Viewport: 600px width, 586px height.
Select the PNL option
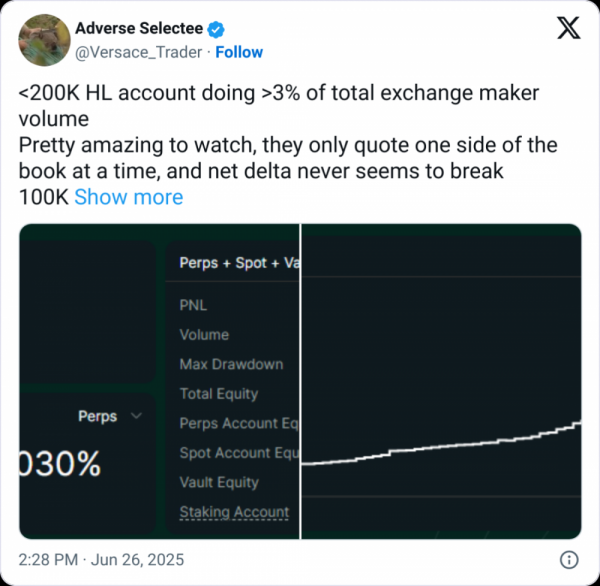pyautogui.click(x=193, y=305)
